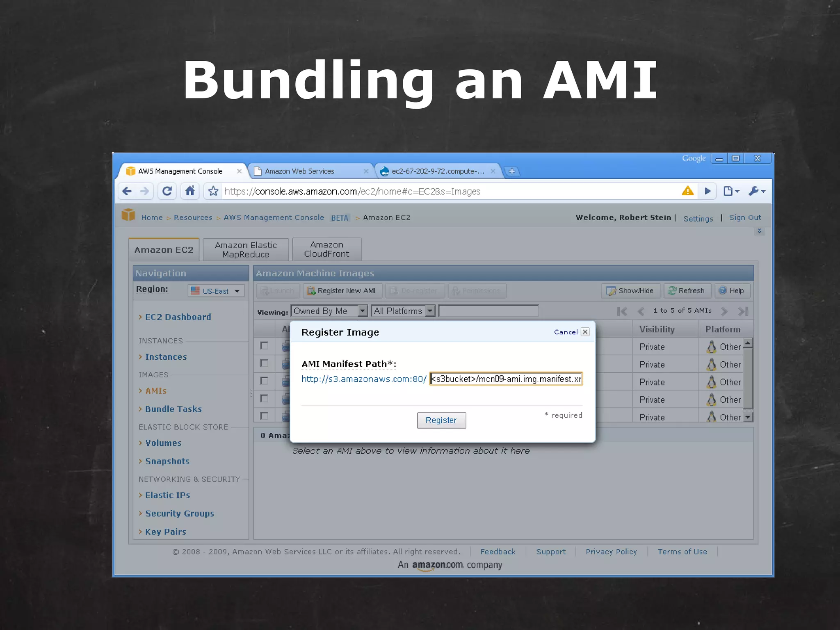Reload the page with the refresh icon
This screenshot has width=840, height=630.
(x=167, y=191)
